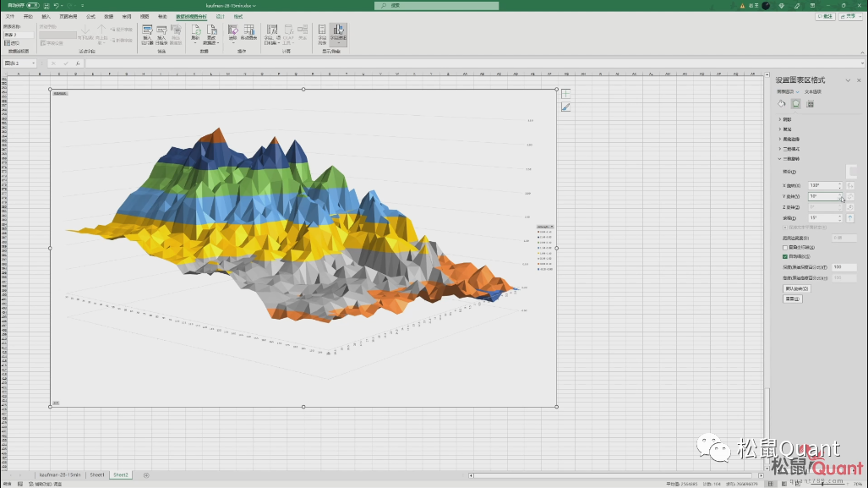Switch to Sheet1 tab

point(97,475)
